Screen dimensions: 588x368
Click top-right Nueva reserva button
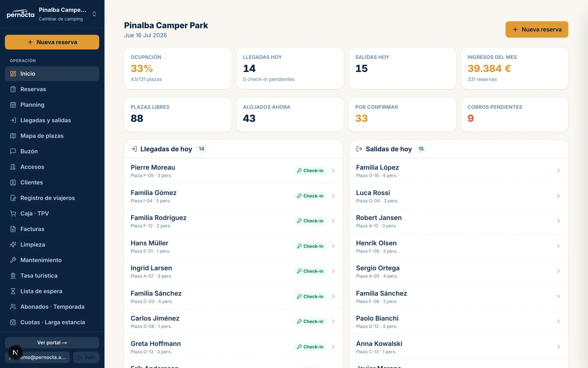(x=537, y=29)
